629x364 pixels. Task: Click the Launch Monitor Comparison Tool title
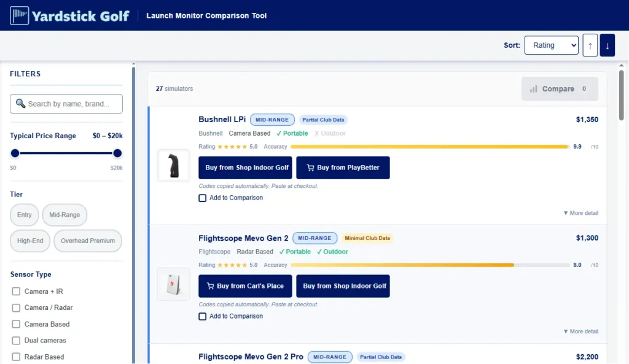click(x=206, y=15)
